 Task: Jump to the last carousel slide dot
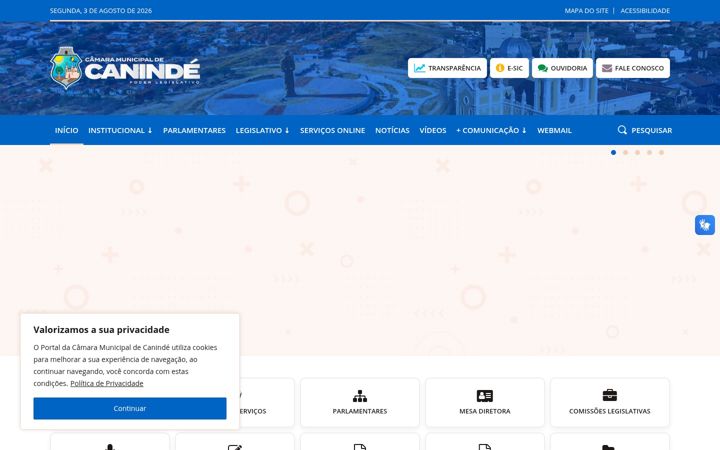(x=661, y=152)
